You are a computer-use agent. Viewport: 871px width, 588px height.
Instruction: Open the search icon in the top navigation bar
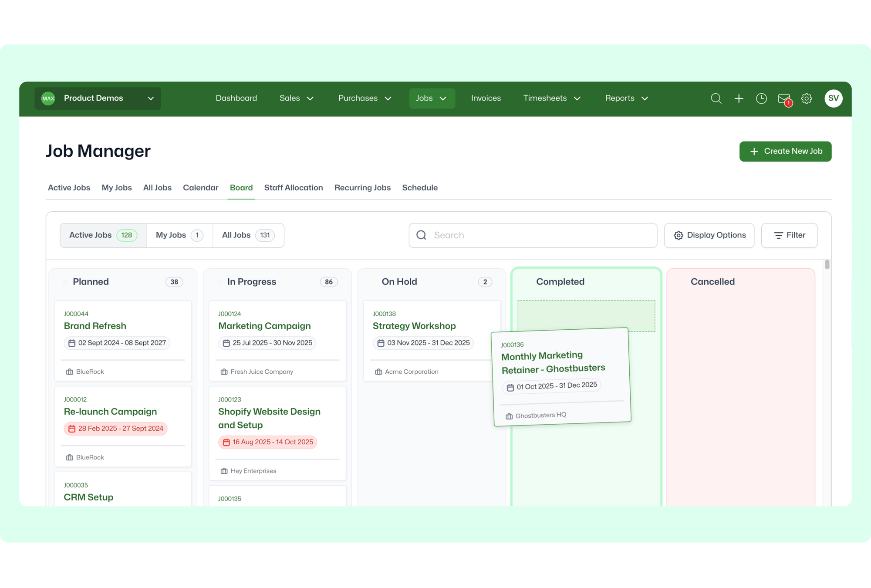pos(716,98)
